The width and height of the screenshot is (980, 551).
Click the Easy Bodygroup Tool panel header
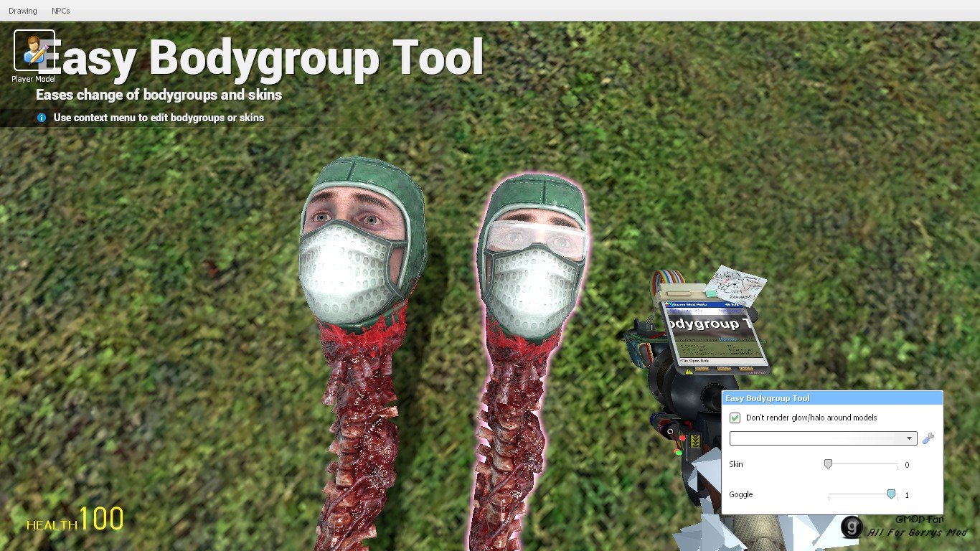click(x=831, y=398)
